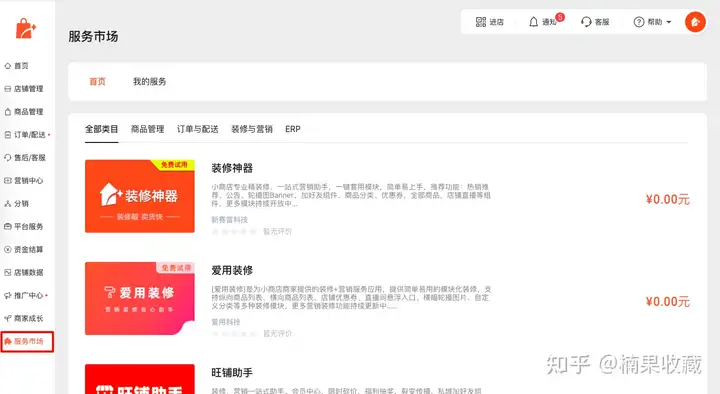
Task: Click the 免费试用 ribbon on 爱用装修
Action: (x=175, y=267)
